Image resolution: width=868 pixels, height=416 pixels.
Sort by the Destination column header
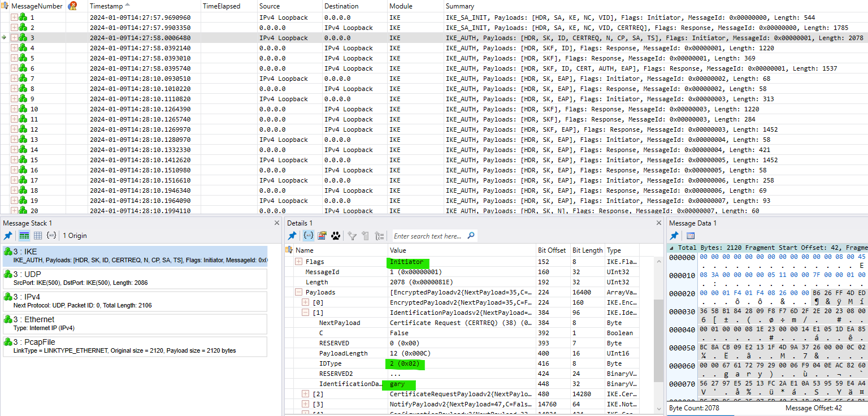click(x=354, y=6)
